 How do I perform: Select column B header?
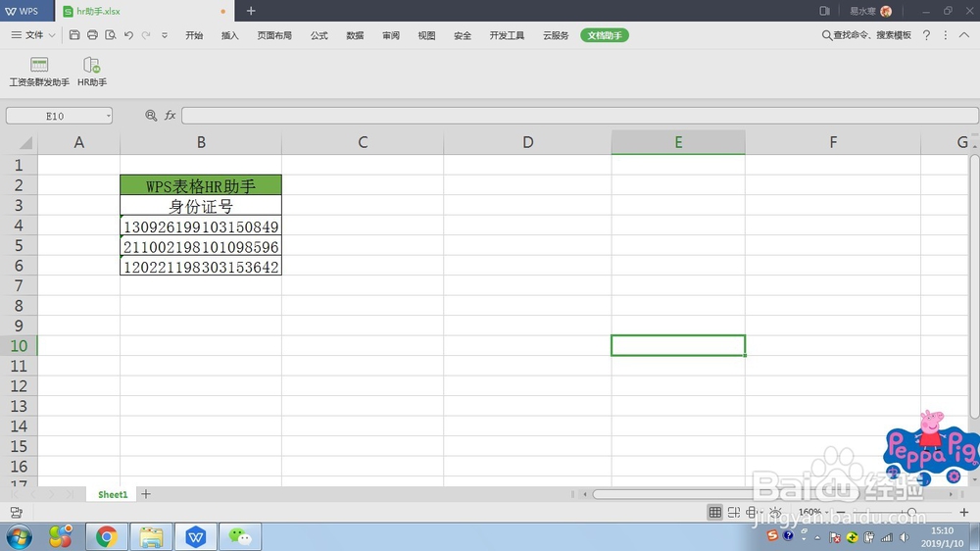[x=201, y=142]
